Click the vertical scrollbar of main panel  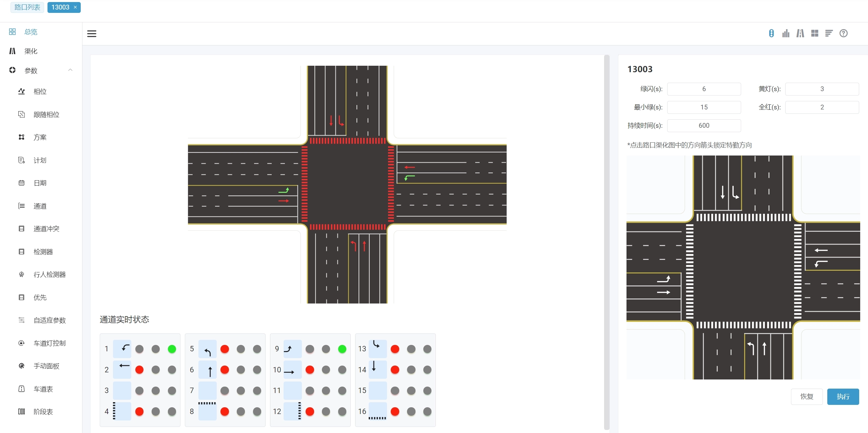tap(606, 242)
